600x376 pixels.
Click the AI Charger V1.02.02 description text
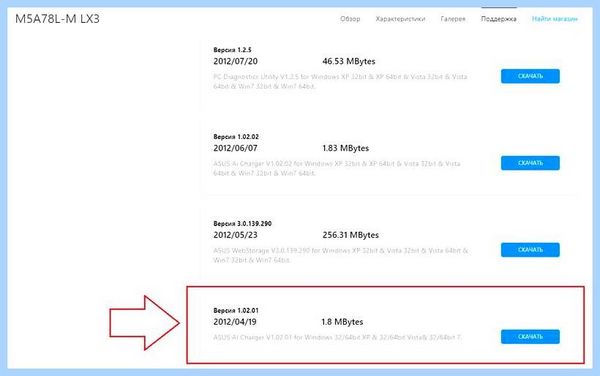tap(337, 168)
